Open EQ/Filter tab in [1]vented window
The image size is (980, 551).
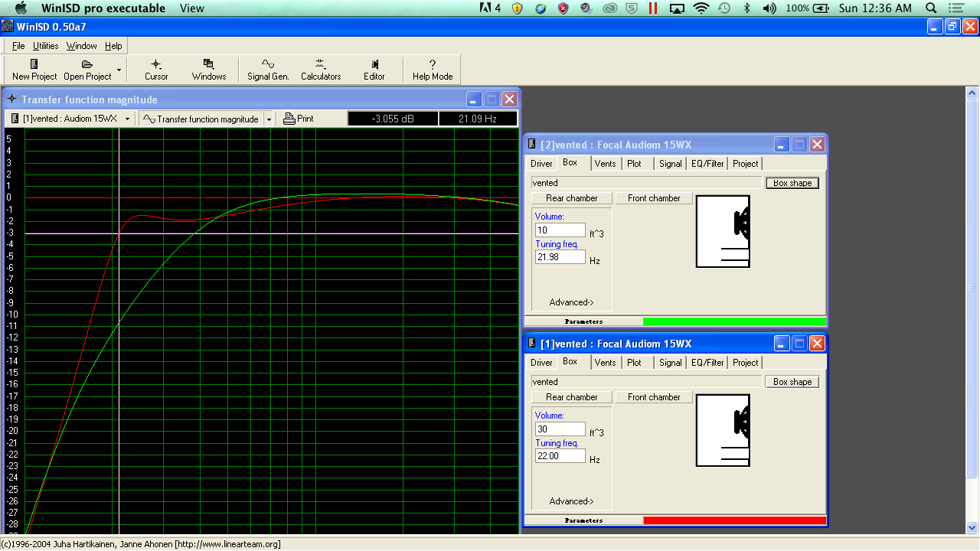click(x=707, y=363)
